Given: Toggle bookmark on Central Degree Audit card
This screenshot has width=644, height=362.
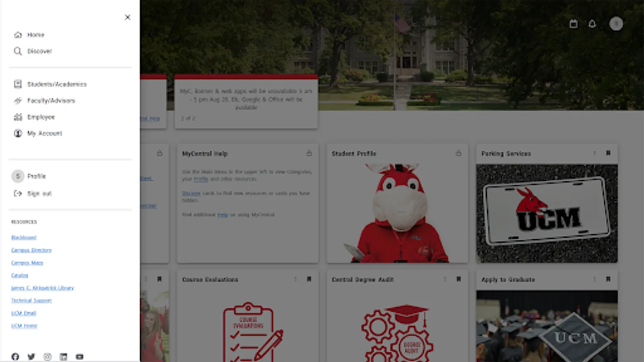Looking at the screenshot, I should click(458, 279).
